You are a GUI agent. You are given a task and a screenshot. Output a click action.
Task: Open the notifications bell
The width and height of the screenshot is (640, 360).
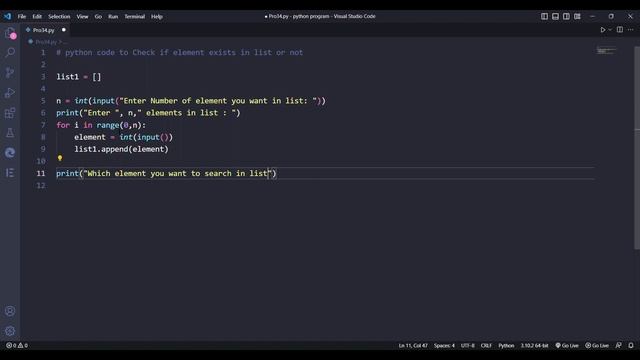pyautogui.click(x=631, y=345)
